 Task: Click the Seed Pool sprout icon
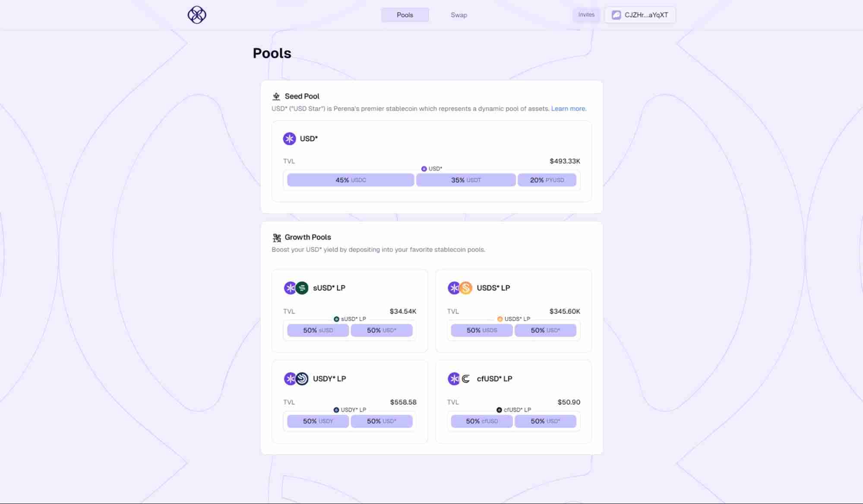(276, 96)
